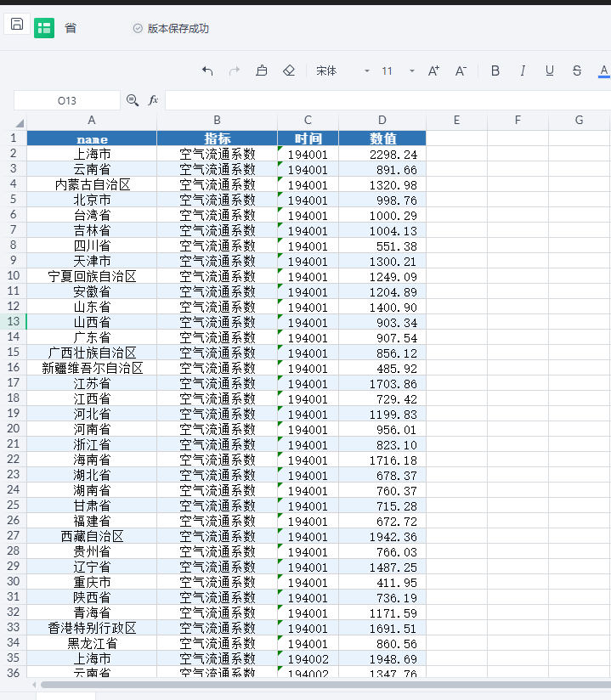Viewport: 611px width, 700px height.
Task: Click the save icon at top left
Action: point(17,24)
